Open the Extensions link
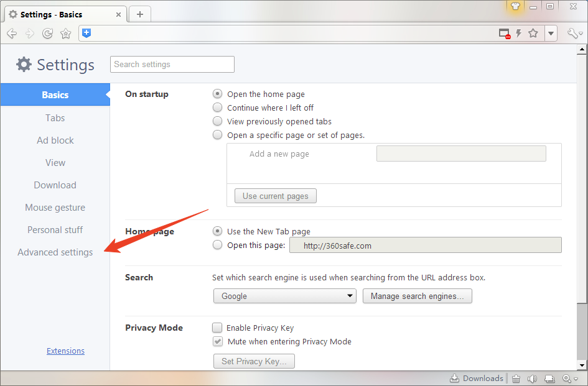The height and width of the screenshot is (386, 588). (x=65, y=351)
